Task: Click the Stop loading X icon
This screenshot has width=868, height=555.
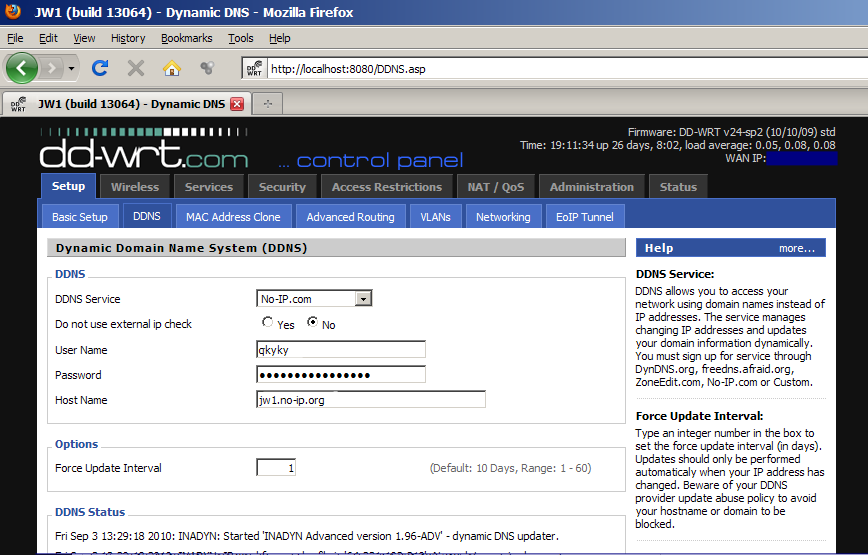Action: point(136,68)
